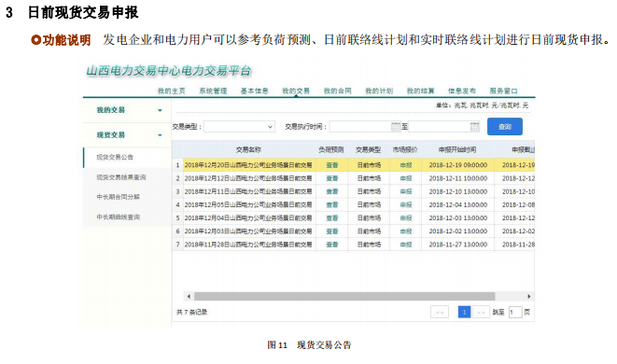Open the end date calendar picker icon
The height and width of the screenshot is (364, 617).
[x=474, y=127]
